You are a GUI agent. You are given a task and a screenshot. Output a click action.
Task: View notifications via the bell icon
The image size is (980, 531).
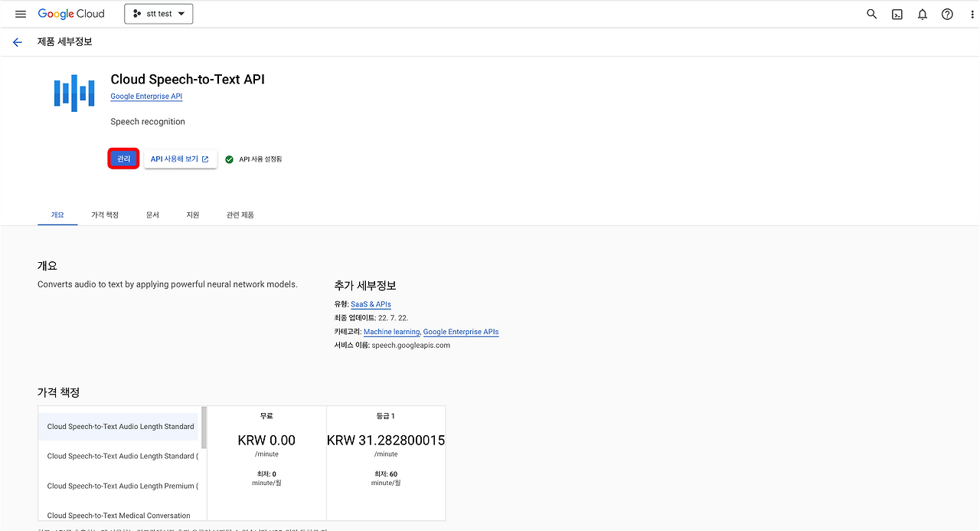pos(922,14)
